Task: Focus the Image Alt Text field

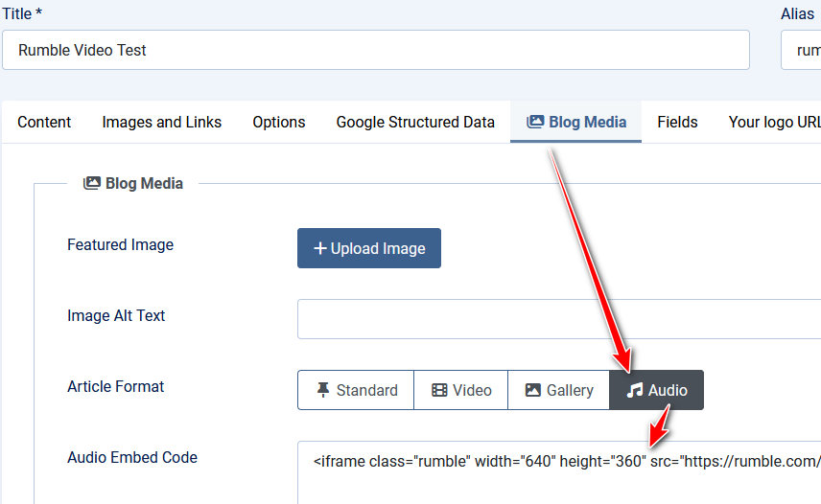Action: pyautogui.click(x=559, y=319)
